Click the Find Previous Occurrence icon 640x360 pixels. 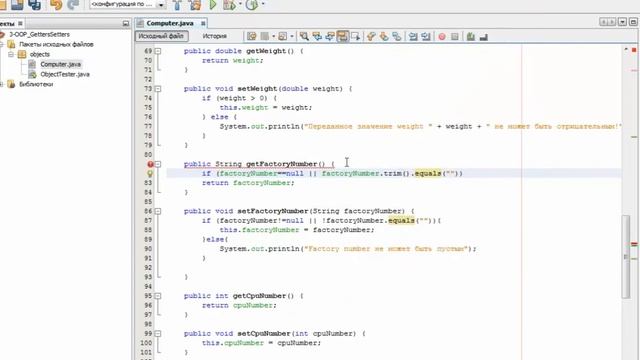[x=317, y=37]
